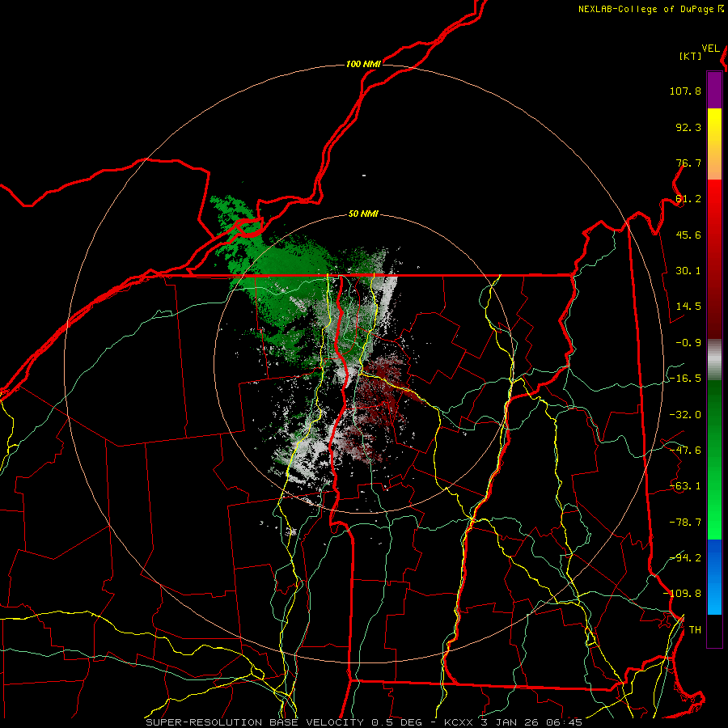
Task: Click the VEL legend title
Action: (x=710, y=49)
